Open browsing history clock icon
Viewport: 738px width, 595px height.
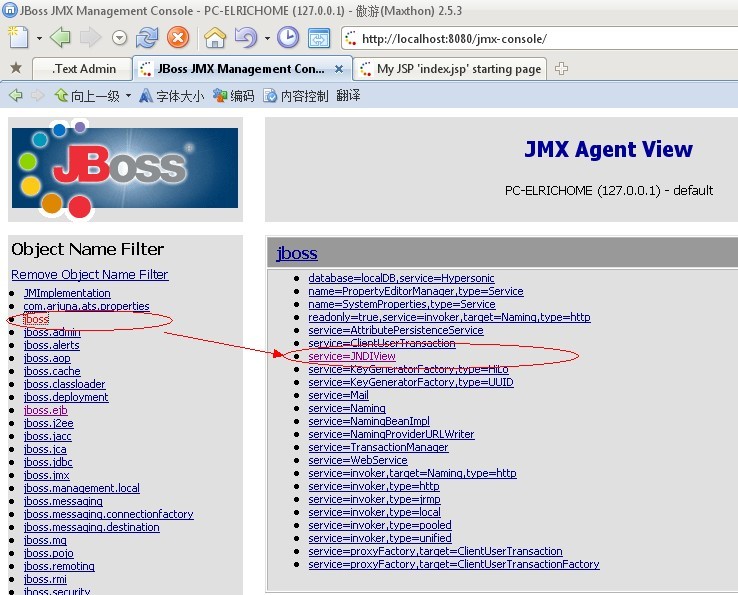[x=288, y=38]
